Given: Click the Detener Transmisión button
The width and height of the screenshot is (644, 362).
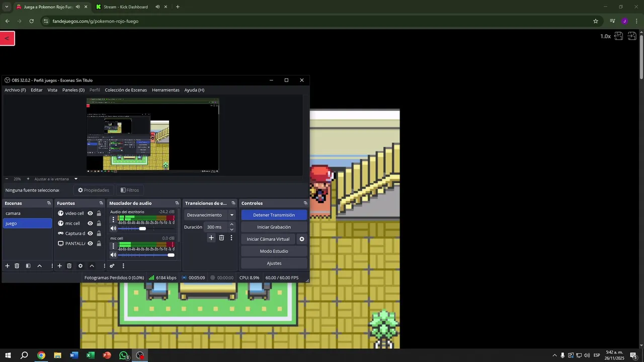Looking at the screenshot, I should (274, 215).
